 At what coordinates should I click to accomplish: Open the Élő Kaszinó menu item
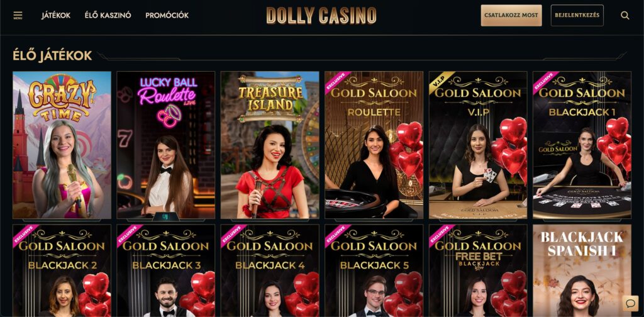click(108, 16)
